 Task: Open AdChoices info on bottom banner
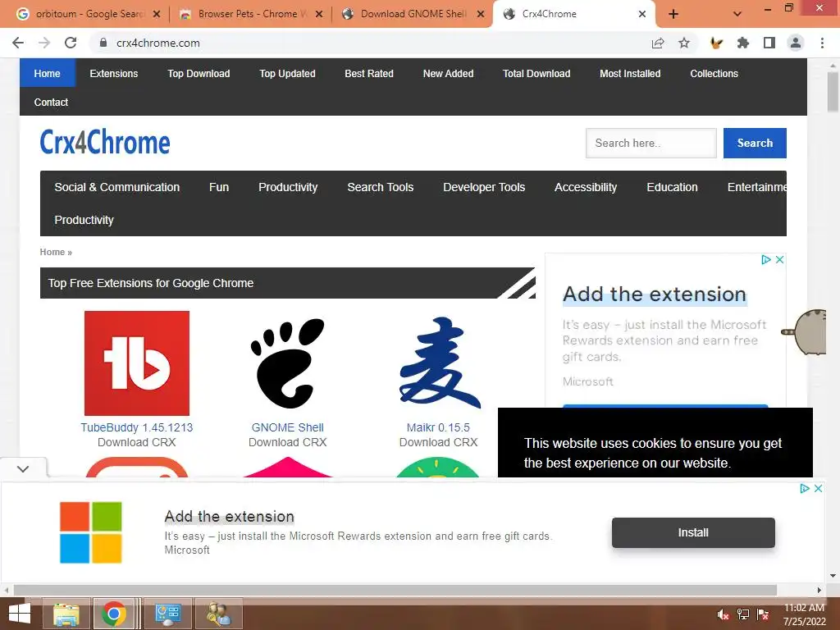[x=804, y=489]
